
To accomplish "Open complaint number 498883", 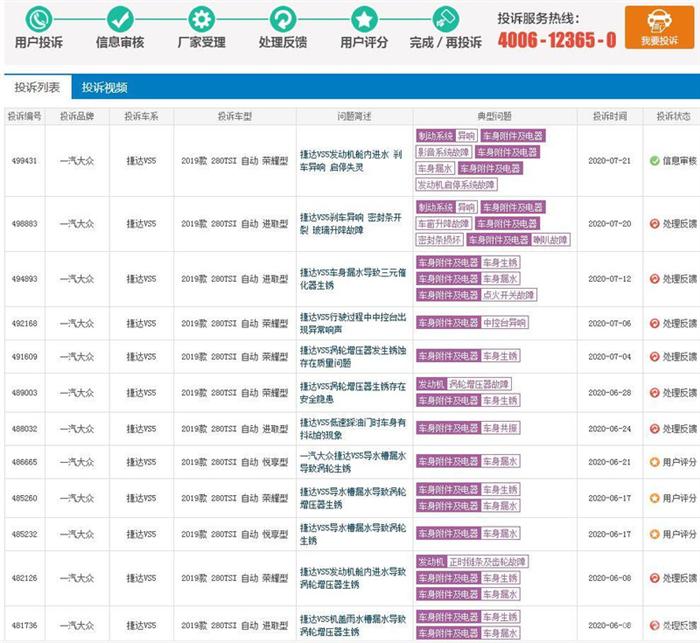I will [25, 224].
